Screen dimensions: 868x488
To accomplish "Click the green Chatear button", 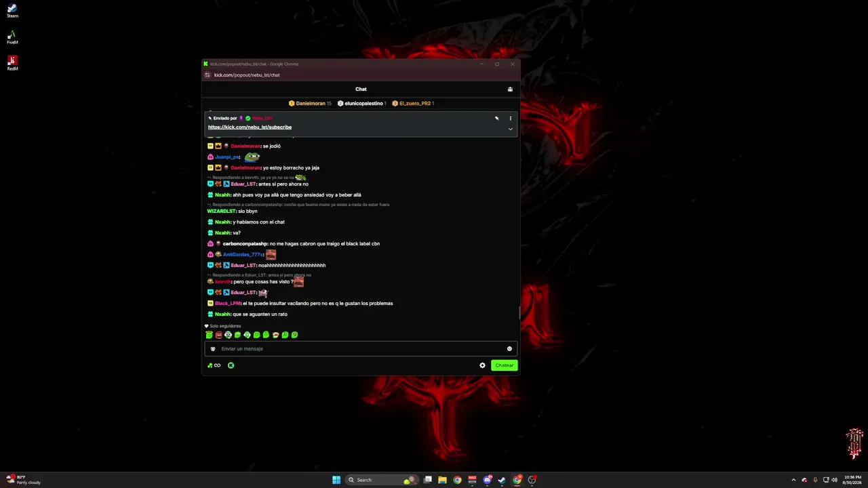I will [505, 365].
